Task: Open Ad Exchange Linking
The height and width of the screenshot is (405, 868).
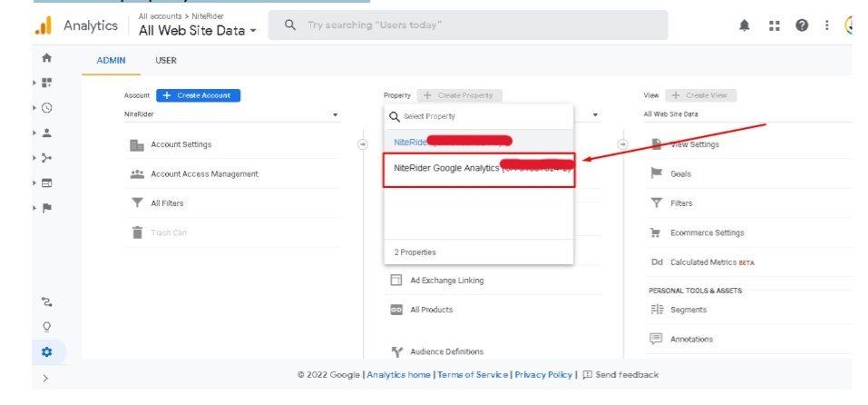Action: [x=447, y=281]
